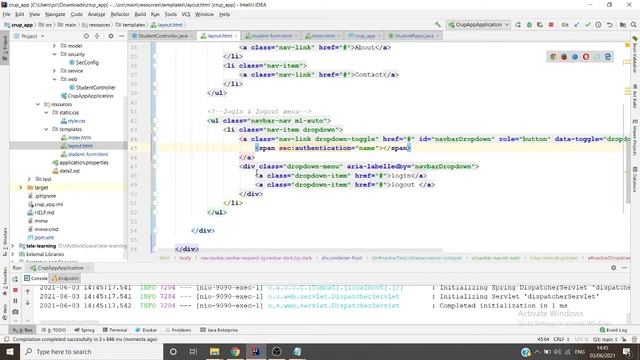The width and height of the screenshot is (640, 360).
Task: Click the Git Commit checkmark icon
Action: 587,24
